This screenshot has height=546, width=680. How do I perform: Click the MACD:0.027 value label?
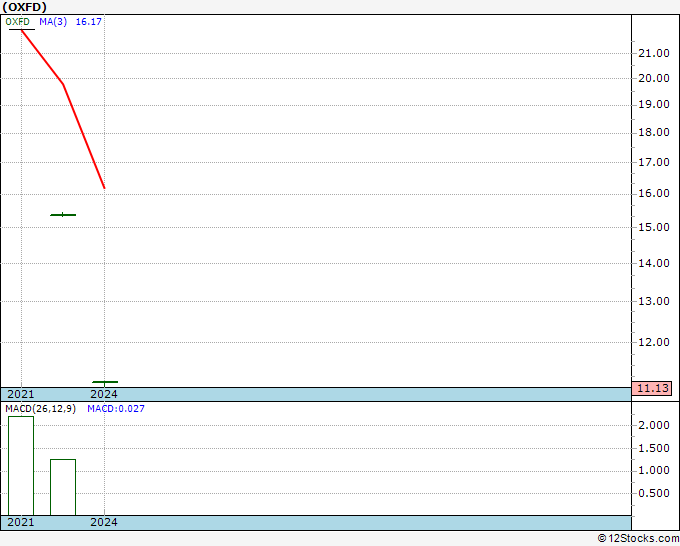(x=116, y=409)
